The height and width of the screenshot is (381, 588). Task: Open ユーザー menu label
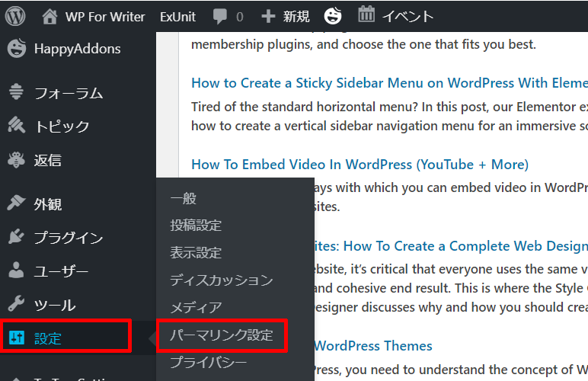click(x=61, y=271)
